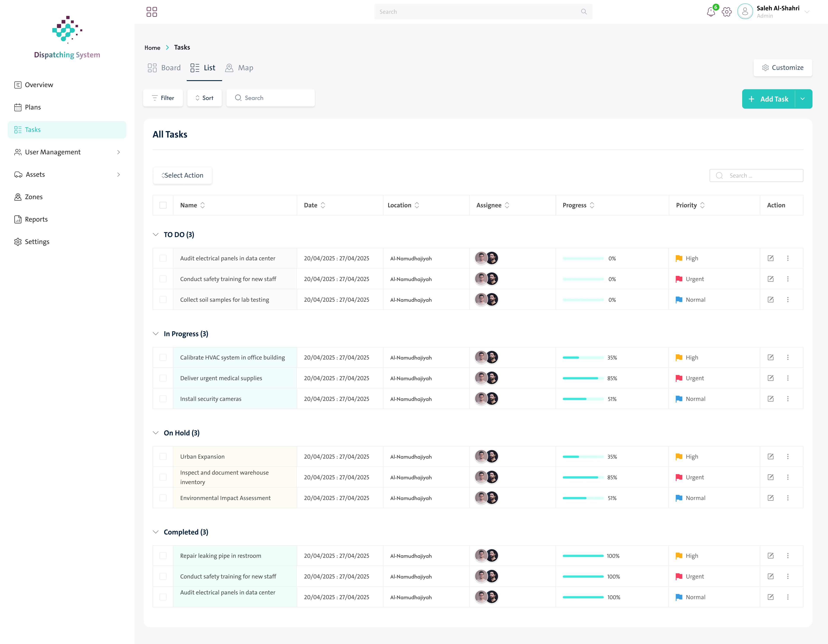Tick checkbox for Collect soil samples task
The image size is (828, 644).
click(x=163, y=299)
